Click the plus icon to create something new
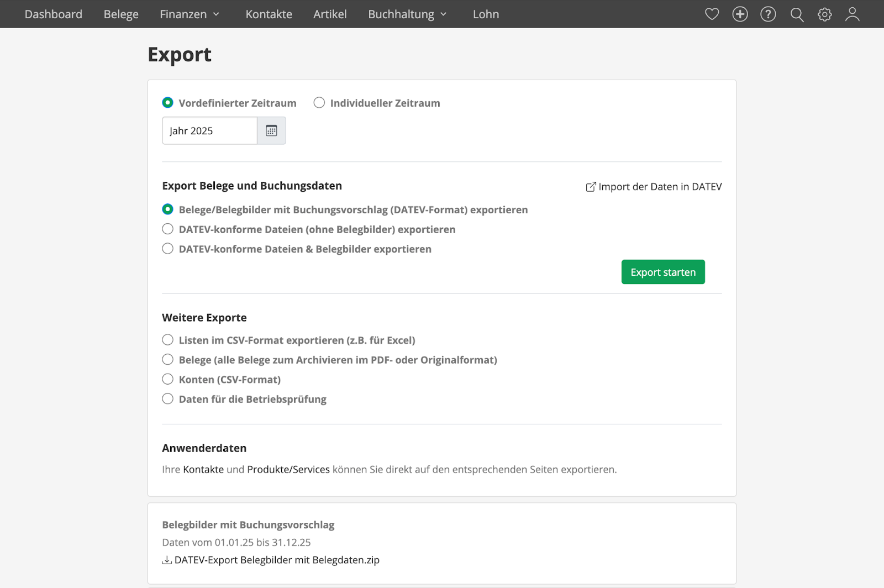 coord(740,14)
